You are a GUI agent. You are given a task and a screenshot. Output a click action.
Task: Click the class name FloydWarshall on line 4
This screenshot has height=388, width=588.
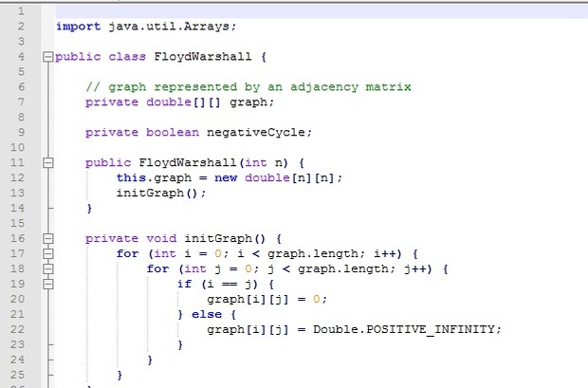203,57
